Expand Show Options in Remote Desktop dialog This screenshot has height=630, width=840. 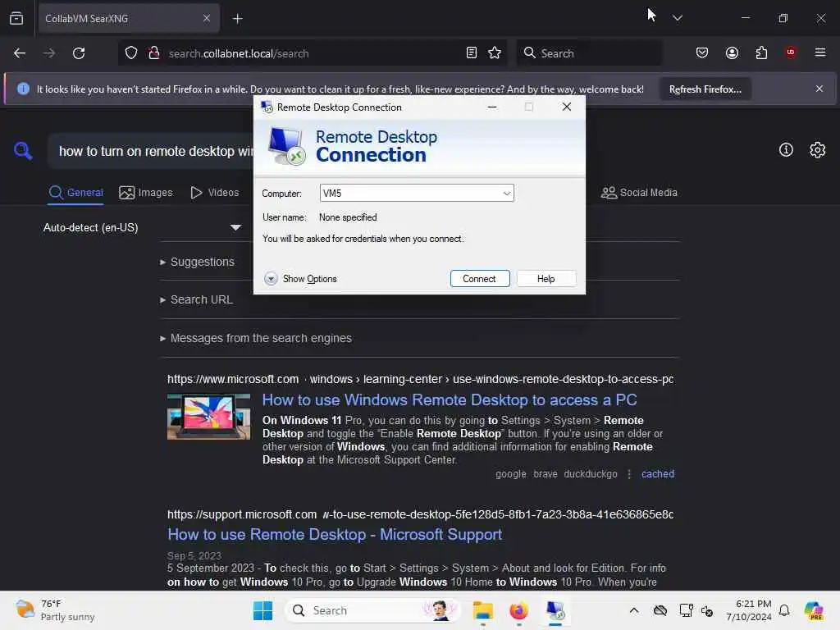pyautogui.click(x=300, y=279)
